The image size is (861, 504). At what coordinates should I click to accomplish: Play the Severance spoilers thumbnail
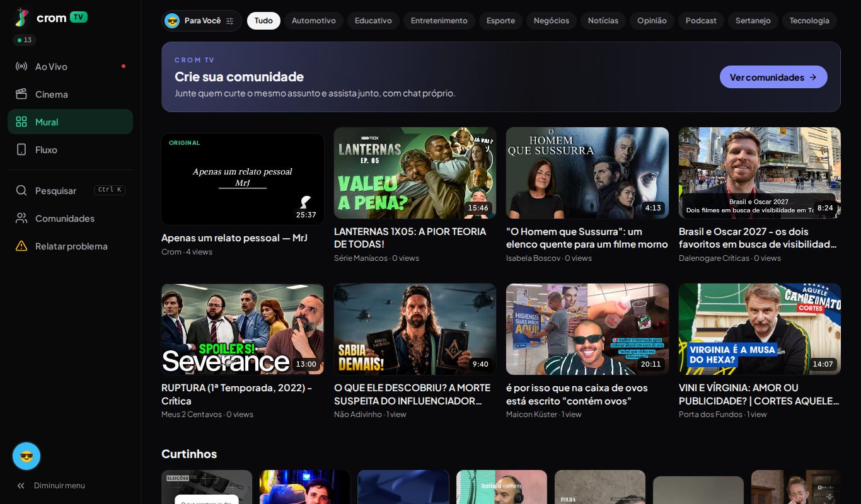243,329
